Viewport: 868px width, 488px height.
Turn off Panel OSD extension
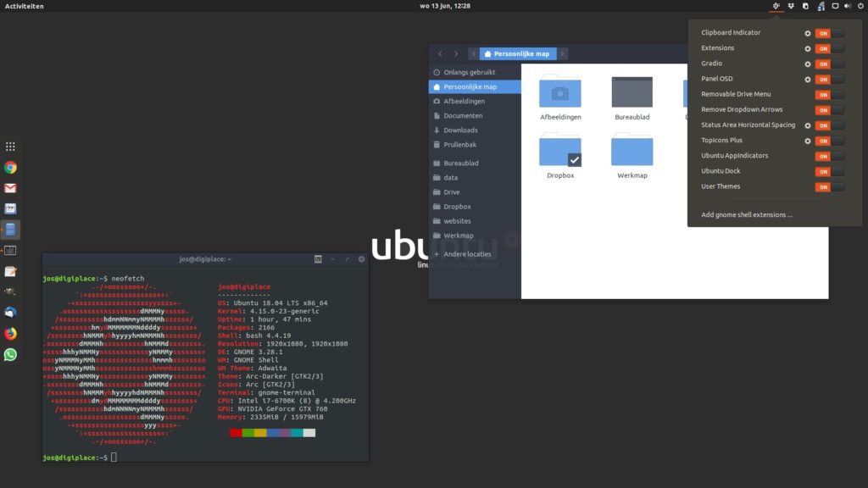829,80
